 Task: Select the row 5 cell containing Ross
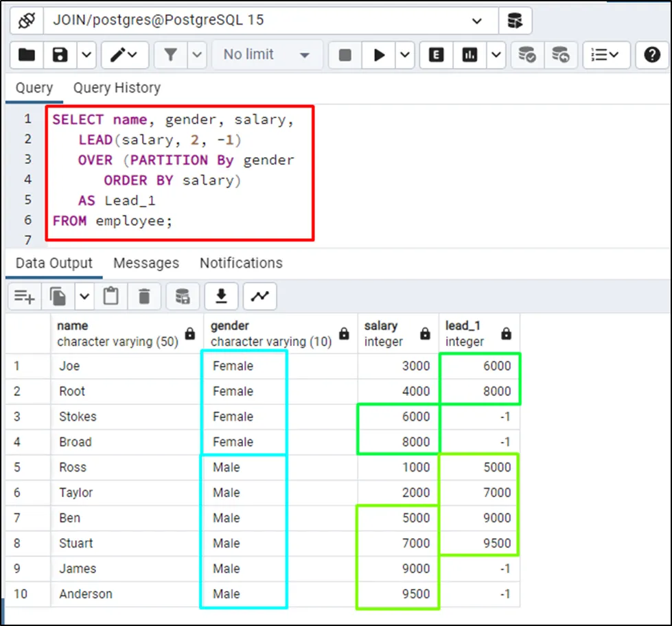coord(73,467)
